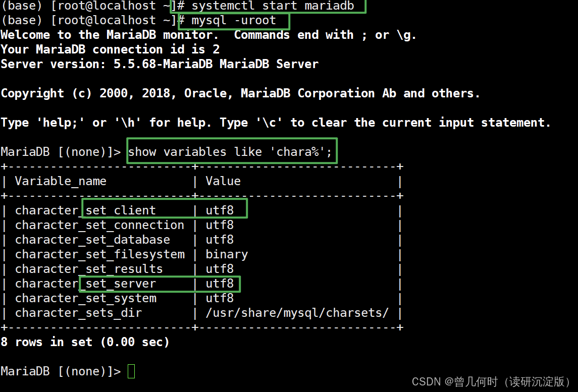This screenshot has width=578, height=392.
Task: Click the 'character_set_system' row name
Action: (x=85, y=299)
